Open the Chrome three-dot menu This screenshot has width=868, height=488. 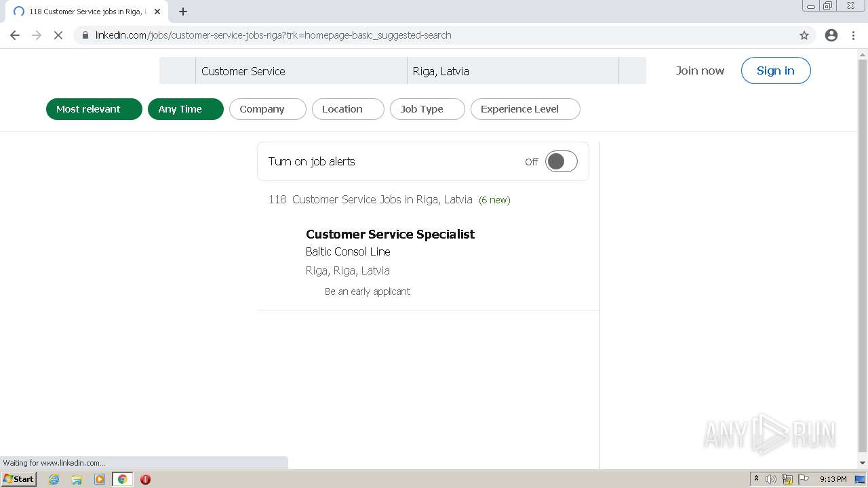click(x=854, y=35)
